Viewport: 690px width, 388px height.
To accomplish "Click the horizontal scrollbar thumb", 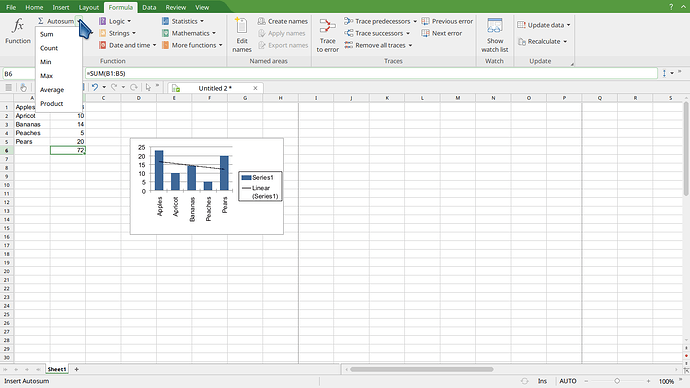I will pos(422,369).
